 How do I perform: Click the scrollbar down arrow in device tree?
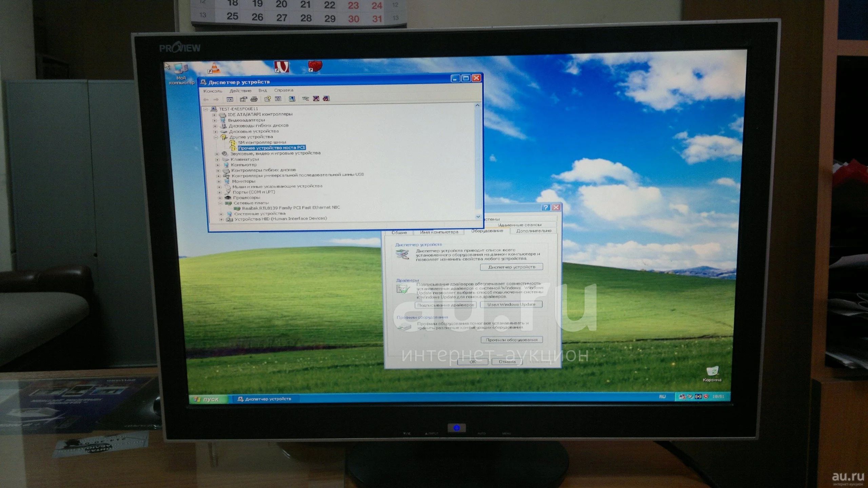pyautogui.click(x=478, y=216)
